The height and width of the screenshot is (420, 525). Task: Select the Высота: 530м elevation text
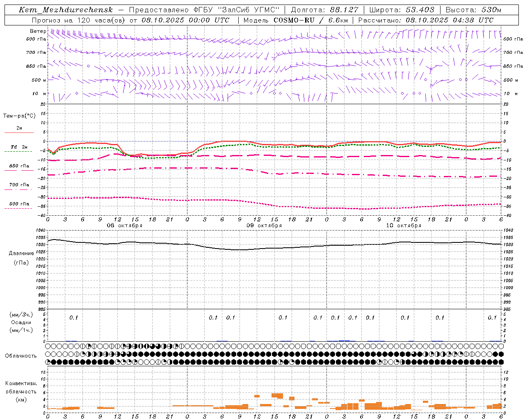tap(473, 10)
